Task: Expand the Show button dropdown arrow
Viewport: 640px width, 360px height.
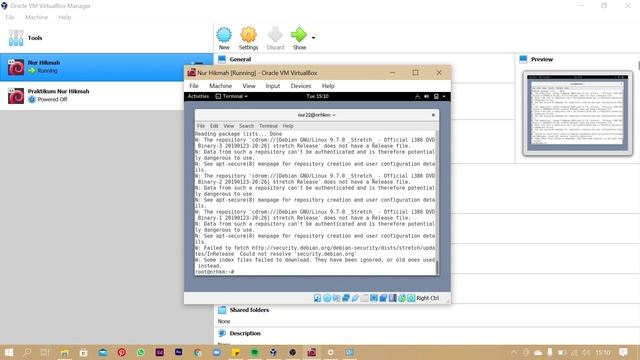Action: tap(313, 38)
